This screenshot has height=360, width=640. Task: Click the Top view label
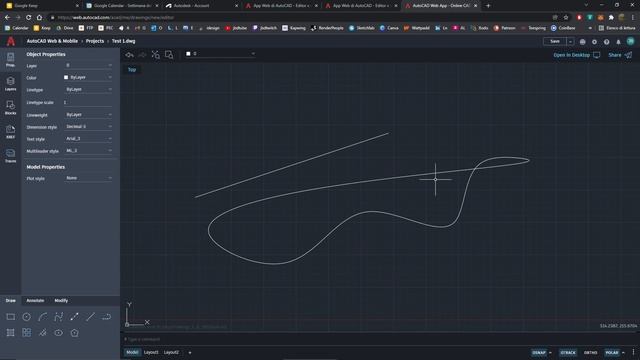click(x=132, y=70)
